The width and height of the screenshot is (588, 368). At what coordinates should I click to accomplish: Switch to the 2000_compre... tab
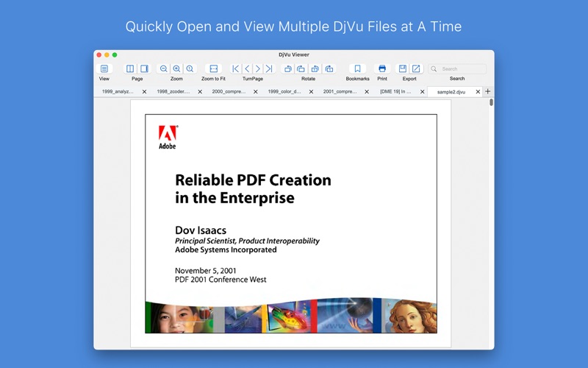click(x=229, y=91)
